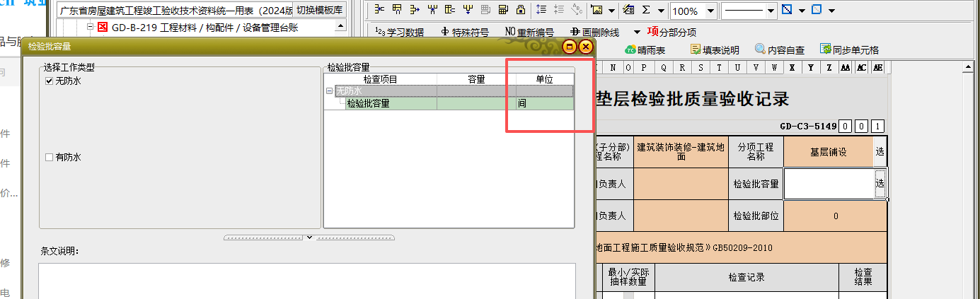Image resolution: width=980 pixels, height=299 pixels.
Task: Run 内容自查 content self-check
Action: point(779,49)
